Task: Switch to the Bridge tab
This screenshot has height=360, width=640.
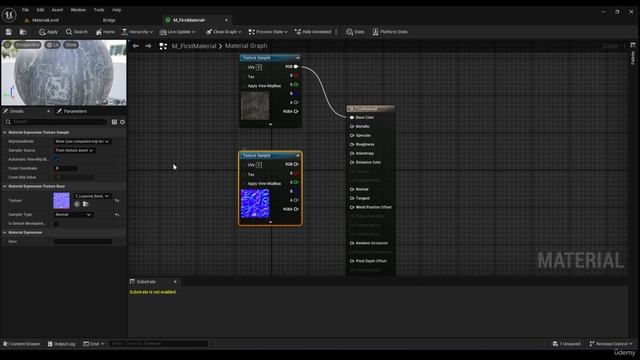Action: [109, 20]
